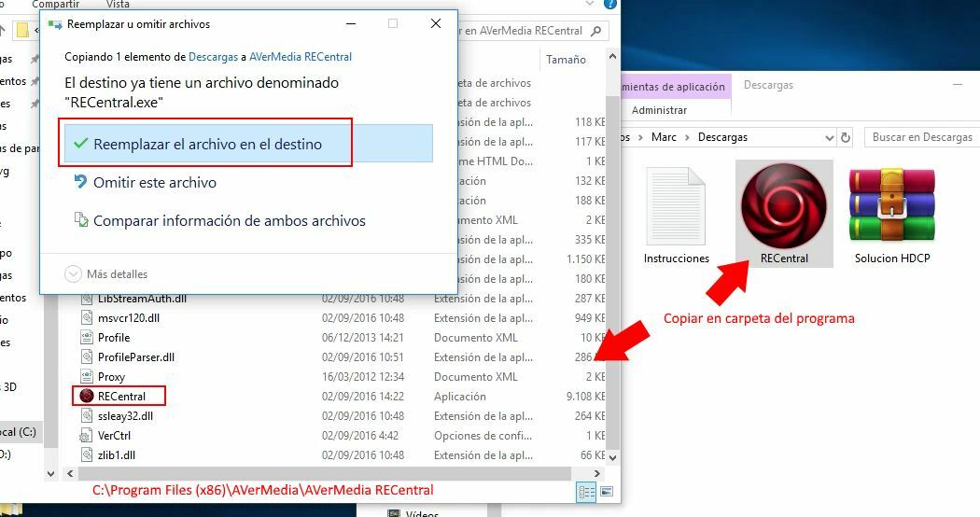The width and height of the screenshot is (980, 517).
Task: Select the VerCtrl configuration file
Action: pos(114,436)
